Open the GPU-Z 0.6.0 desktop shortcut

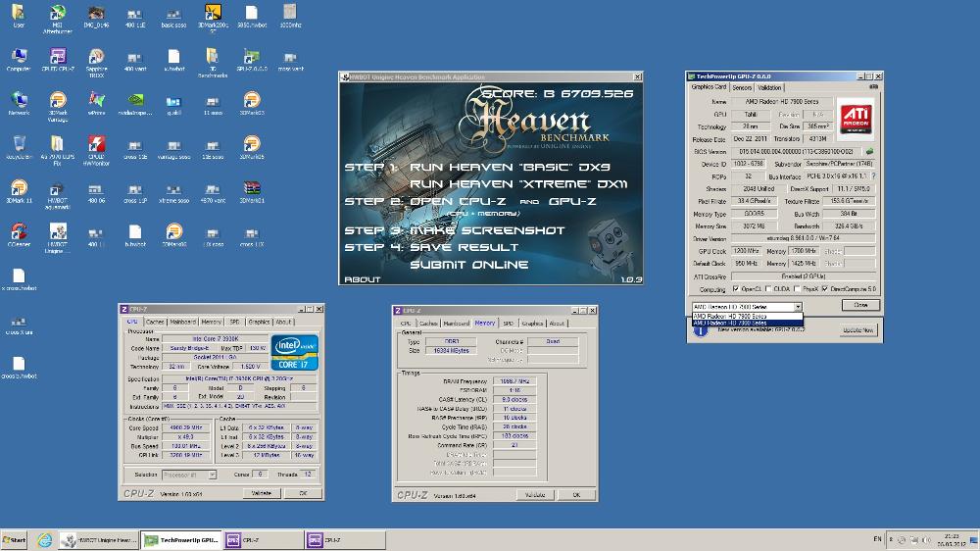point(252,60)
